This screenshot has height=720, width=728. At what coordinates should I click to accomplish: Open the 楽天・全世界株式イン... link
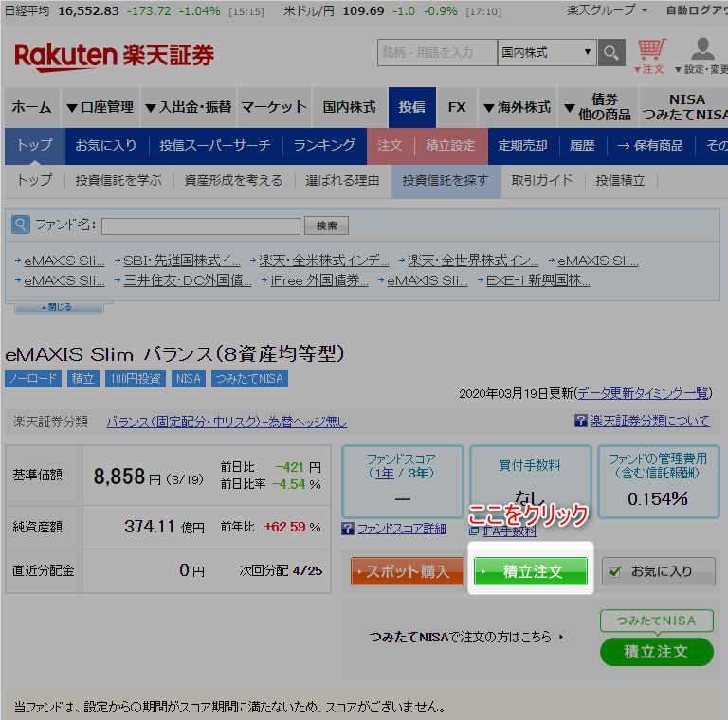point(473,261)
